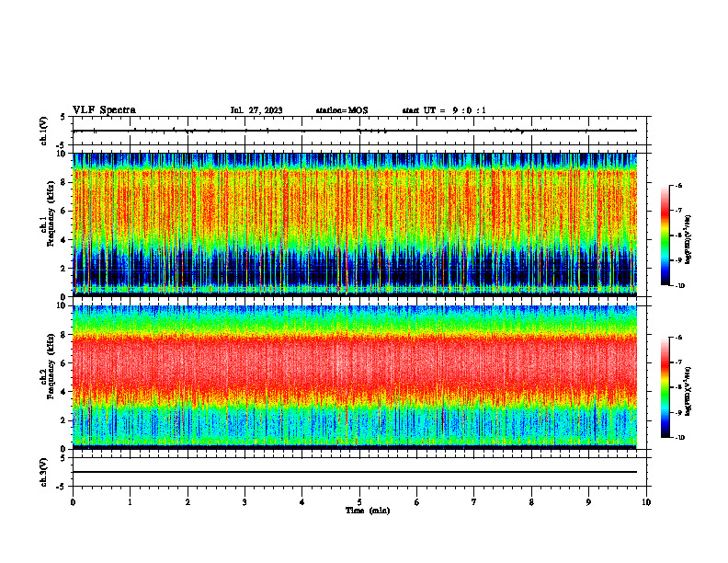Viewport: 728px width, 563px height.
Task: Click the time axis tick label "1"
Action: tap(131, 502)
